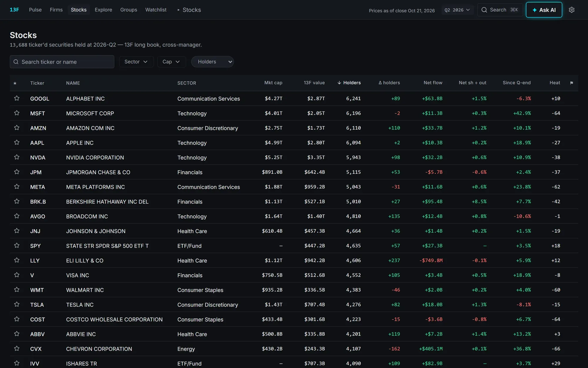Screen dimensions: 588x368
Task: Star the MSFT row
Action: coord(17,113)
